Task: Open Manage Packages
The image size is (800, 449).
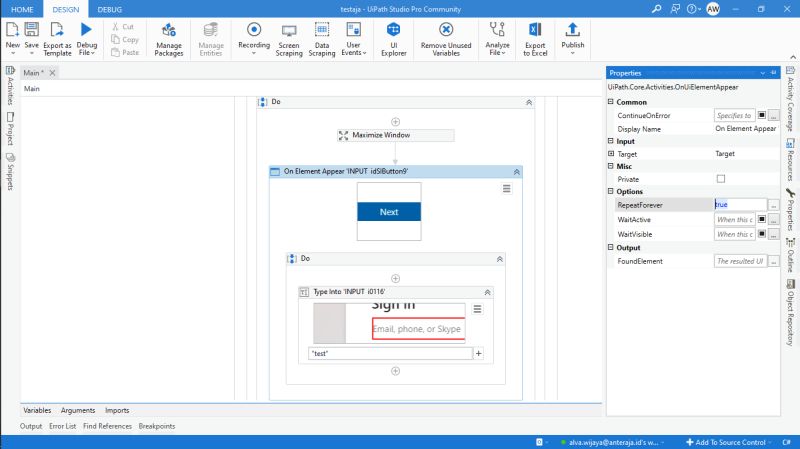Action: coord(169,39)
